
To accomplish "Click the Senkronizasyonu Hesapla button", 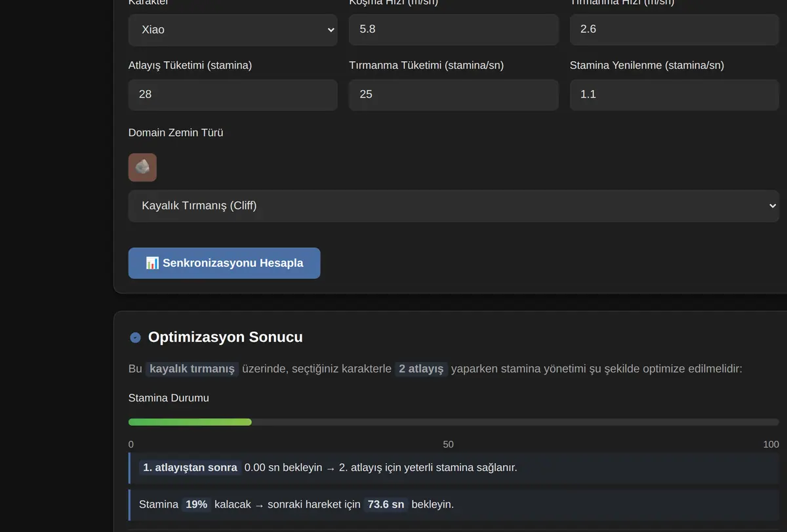I will (224, 263).
